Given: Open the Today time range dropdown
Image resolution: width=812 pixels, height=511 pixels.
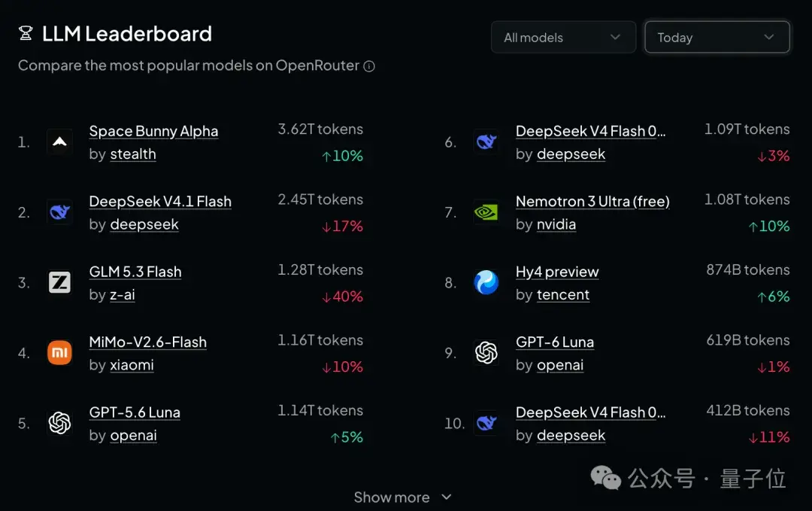Looking at the screenshot, I should [717, 38].
